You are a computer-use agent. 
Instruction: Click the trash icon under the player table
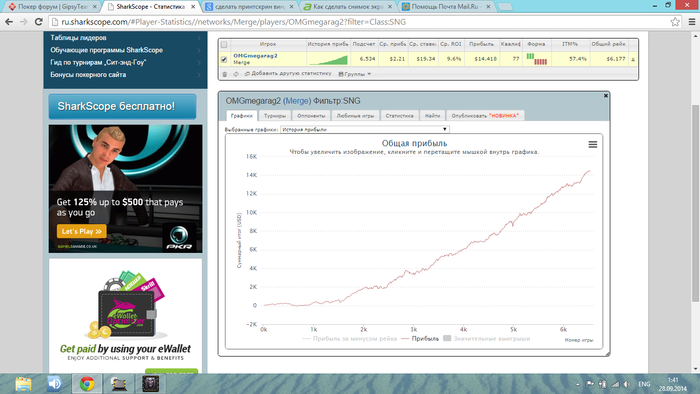(225, 74)
